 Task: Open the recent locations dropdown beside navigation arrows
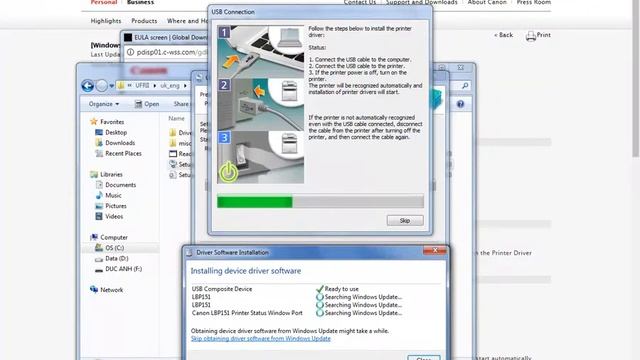pos(111,86)
